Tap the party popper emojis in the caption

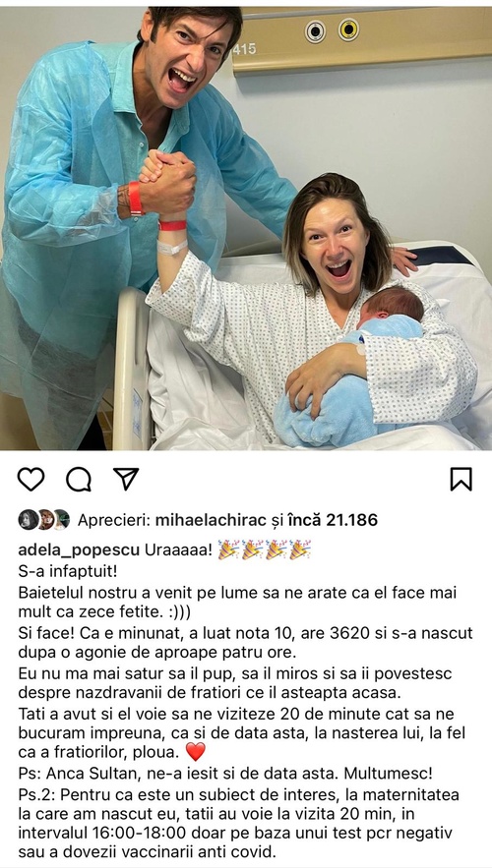coord(264,550)
